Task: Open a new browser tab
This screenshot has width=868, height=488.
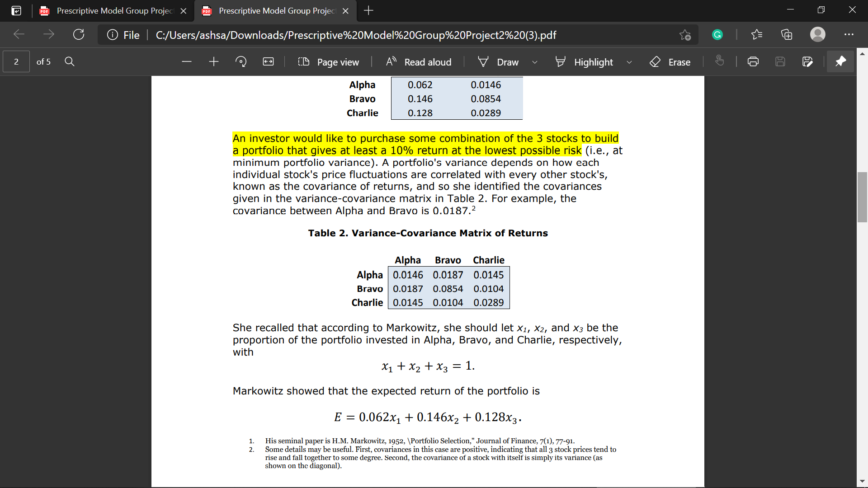Action: pyautogui.click(x=368, y=11)
